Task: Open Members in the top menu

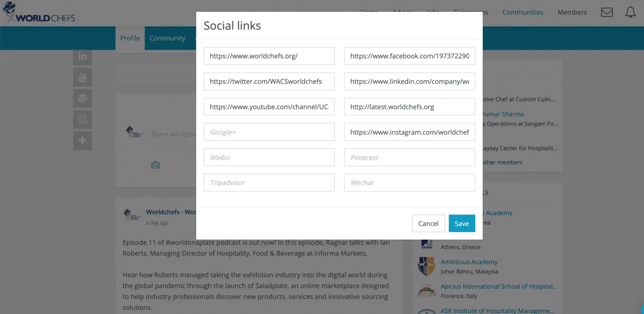Action: (x=572, y=12)
